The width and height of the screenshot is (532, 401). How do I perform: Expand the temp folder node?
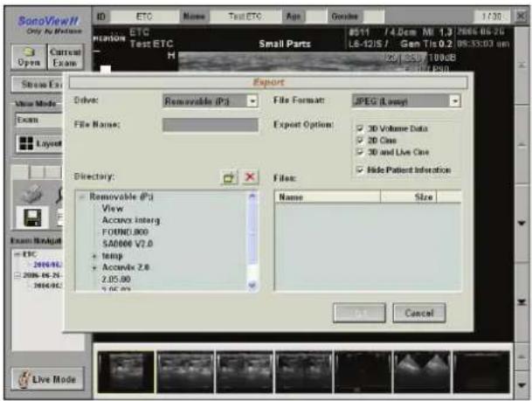[x=94, y=256]
